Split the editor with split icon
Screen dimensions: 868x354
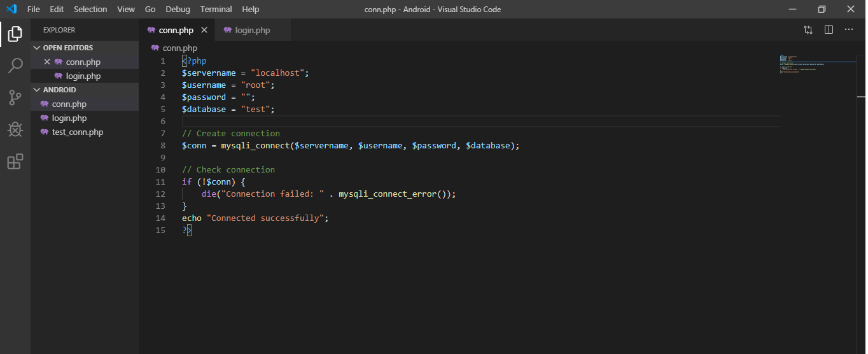pos(829,30)
